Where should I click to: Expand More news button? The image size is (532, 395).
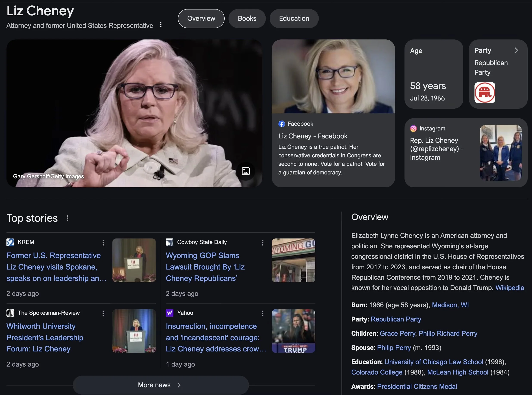tap(160, 385)
